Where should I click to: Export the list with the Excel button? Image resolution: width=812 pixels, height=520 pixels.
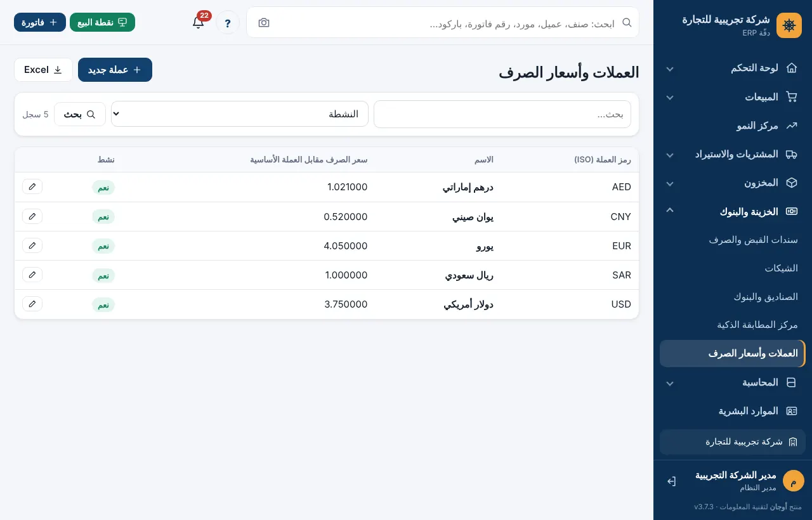(44, 70)
